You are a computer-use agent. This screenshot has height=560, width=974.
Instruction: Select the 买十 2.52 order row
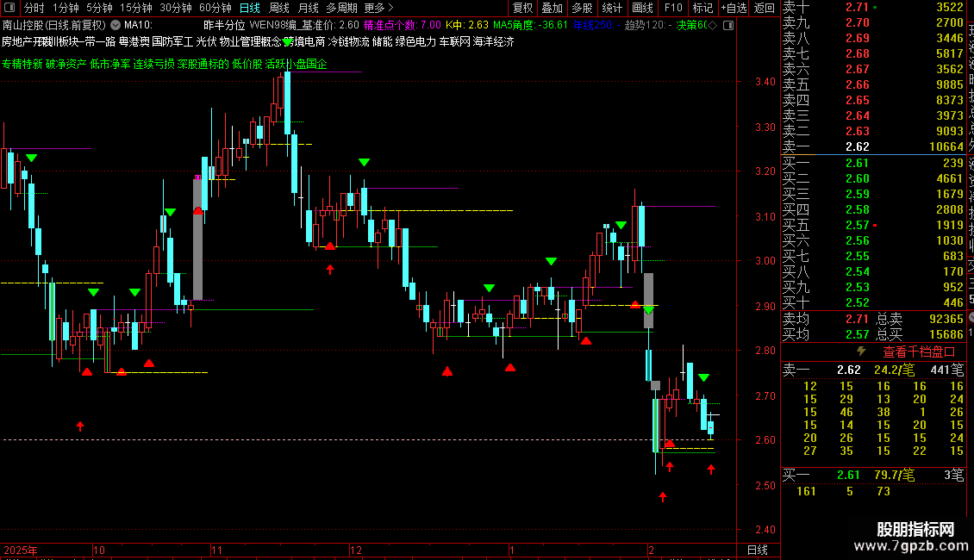(873, 303)
